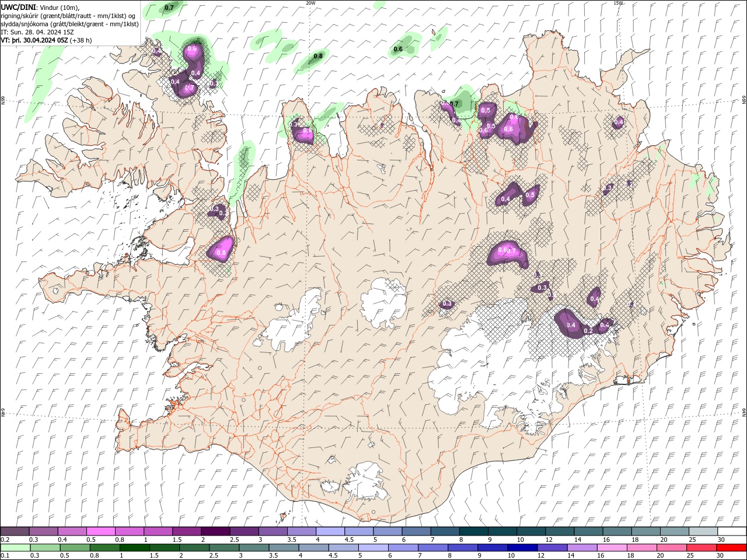Click the 'IT: Sun. 28. 04. 2024 15Z' line
The image size is (747, 560).
37,32
